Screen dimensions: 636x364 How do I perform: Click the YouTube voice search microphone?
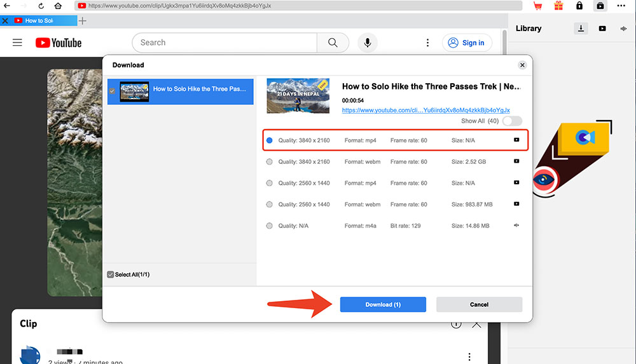tap(367, 43)
